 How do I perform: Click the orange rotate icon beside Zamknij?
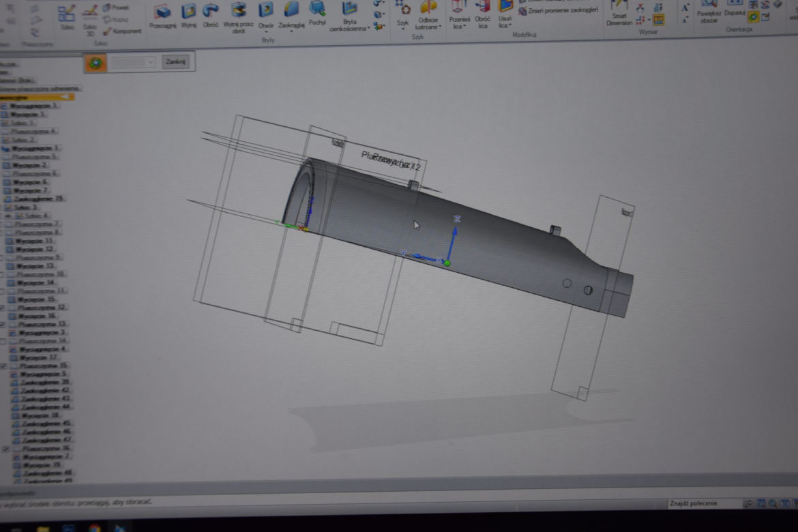pos(95,63)
